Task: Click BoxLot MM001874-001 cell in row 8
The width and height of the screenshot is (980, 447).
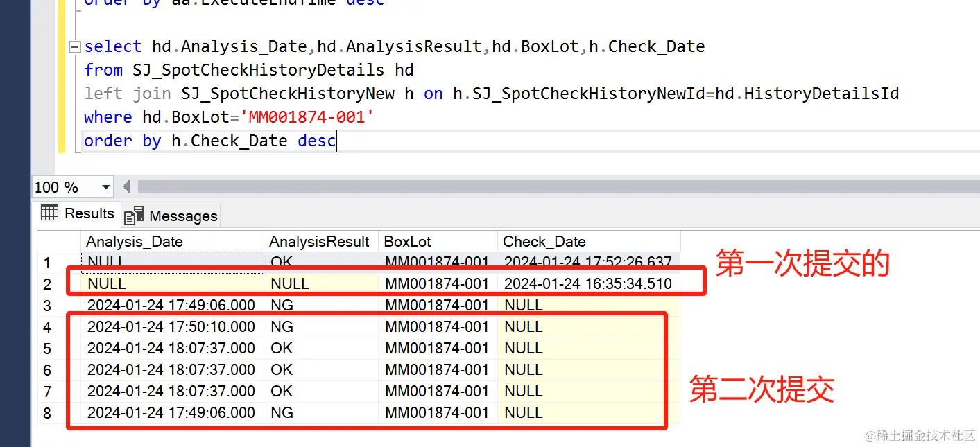Action: [x=438, y=412]
